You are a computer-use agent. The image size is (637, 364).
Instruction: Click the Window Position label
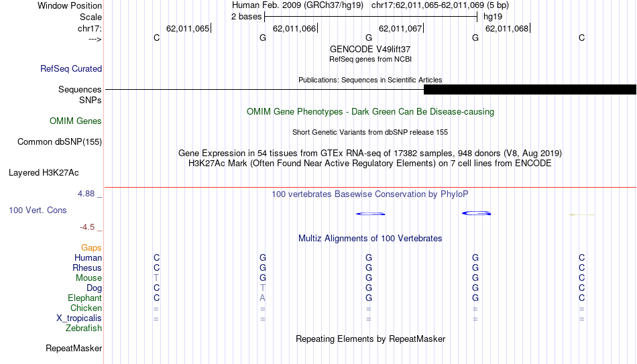coord(70,5)
